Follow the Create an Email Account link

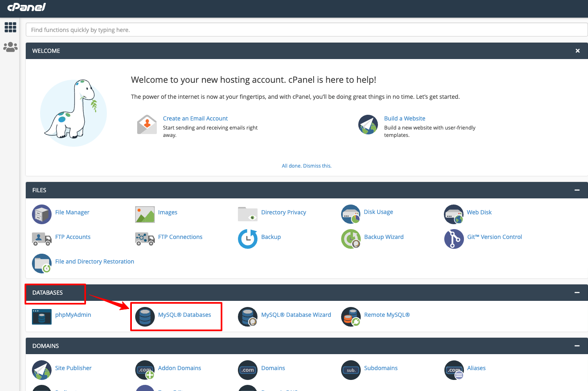point(195,118)
